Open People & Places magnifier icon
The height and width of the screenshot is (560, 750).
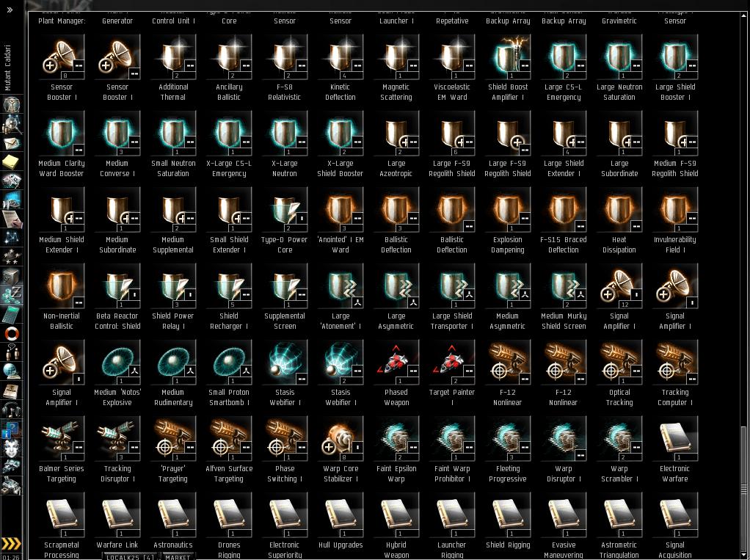pos(12,124)
